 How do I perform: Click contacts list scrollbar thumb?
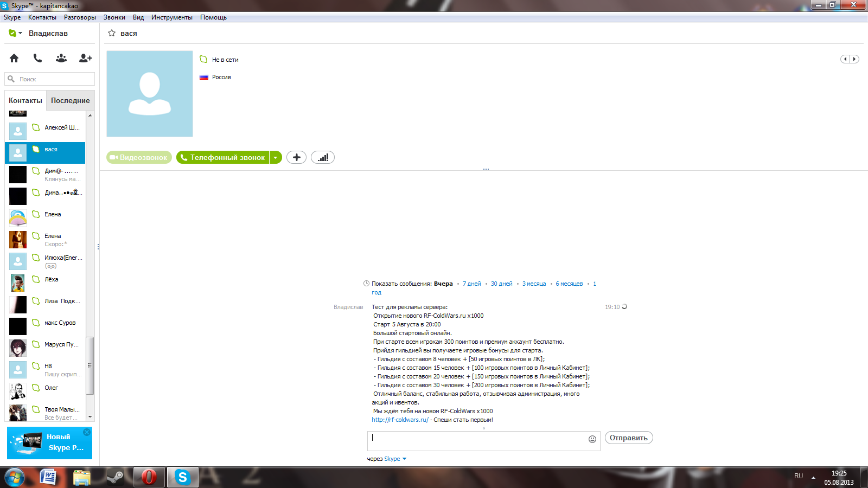(90, 365)
